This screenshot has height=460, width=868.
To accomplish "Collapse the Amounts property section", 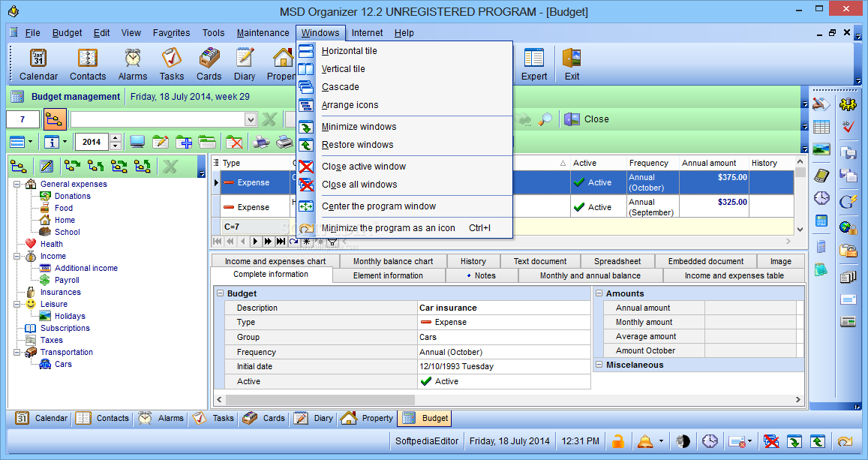I will pyautogui.click(x=599, y=293).
